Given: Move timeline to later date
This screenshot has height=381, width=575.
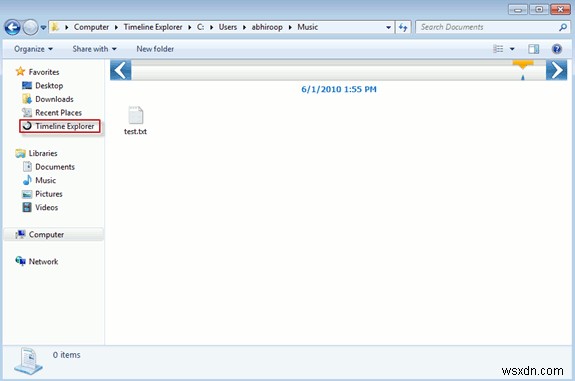Looking at the screenshot, I should (556, 70).
